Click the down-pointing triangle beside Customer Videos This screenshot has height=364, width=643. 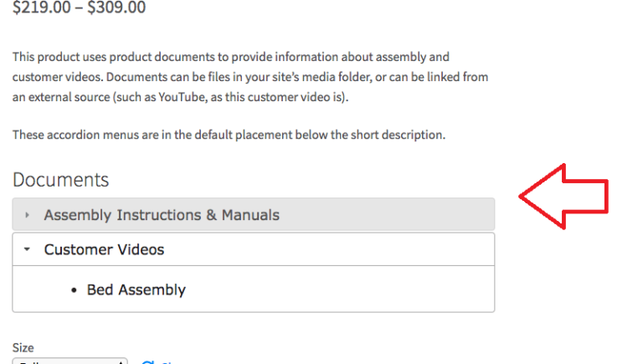27,249
